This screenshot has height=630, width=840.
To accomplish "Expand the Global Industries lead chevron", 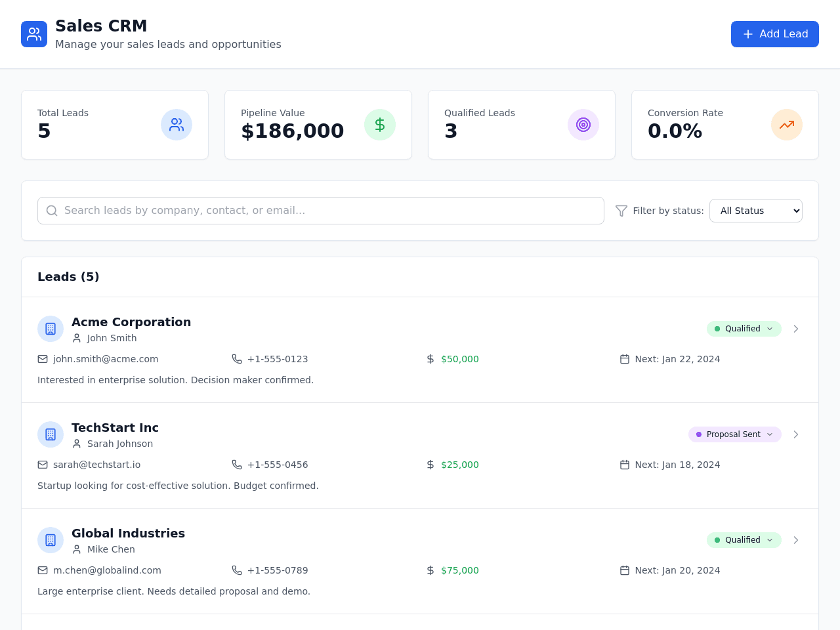I will (796, 540).
